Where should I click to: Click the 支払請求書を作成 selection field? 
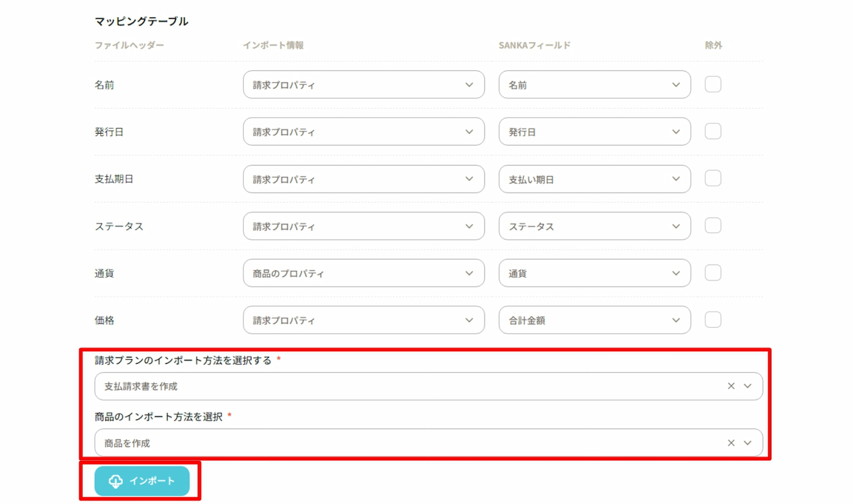(398, 386)
